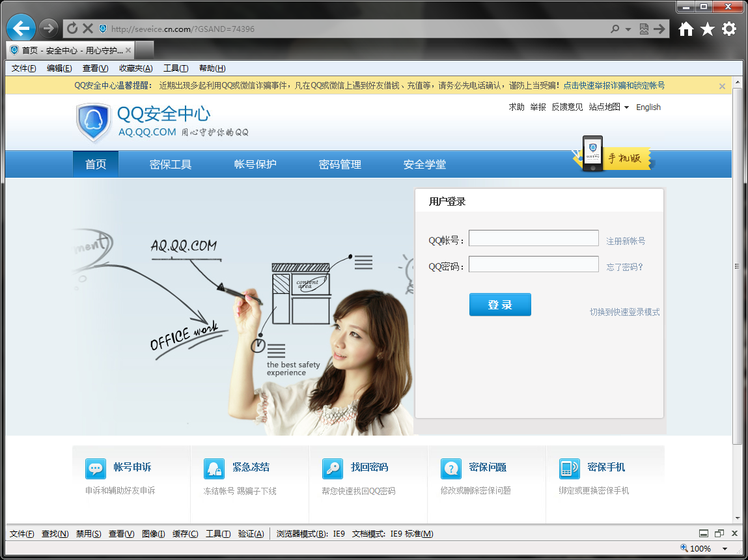The image size is (748, 560).
Task: Open the 密保手机 heading link
Action: coord(606,467)
